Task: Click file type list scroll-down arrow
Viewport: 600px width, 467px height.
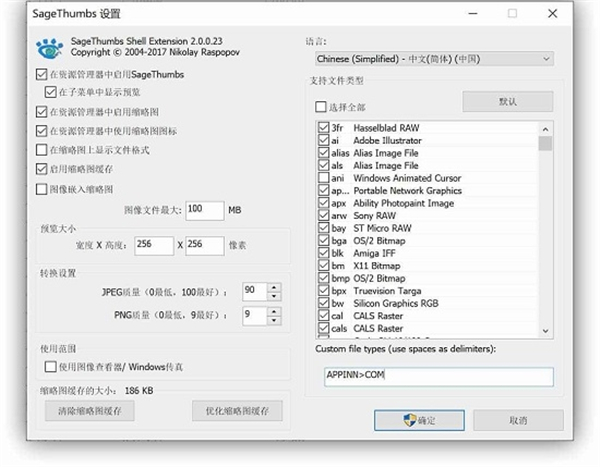Action: click(x=546, y=331)
